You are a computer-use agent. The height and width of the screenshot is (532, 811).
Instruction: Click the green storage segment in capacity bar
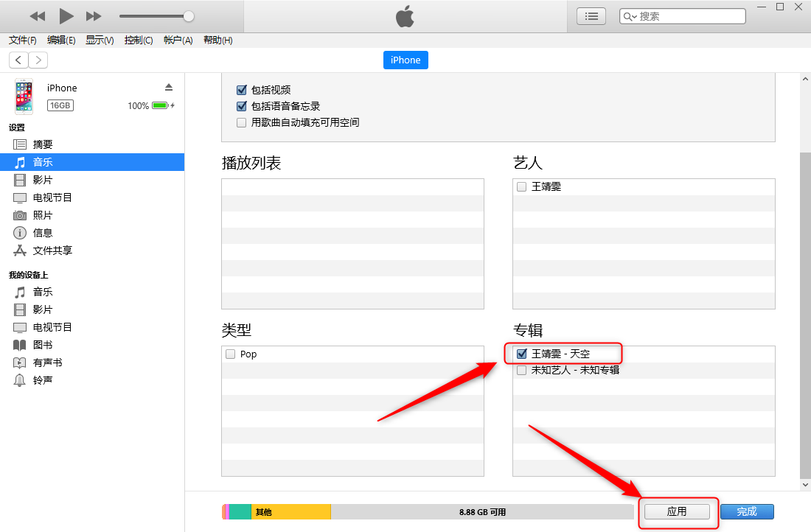coord(240,512)
